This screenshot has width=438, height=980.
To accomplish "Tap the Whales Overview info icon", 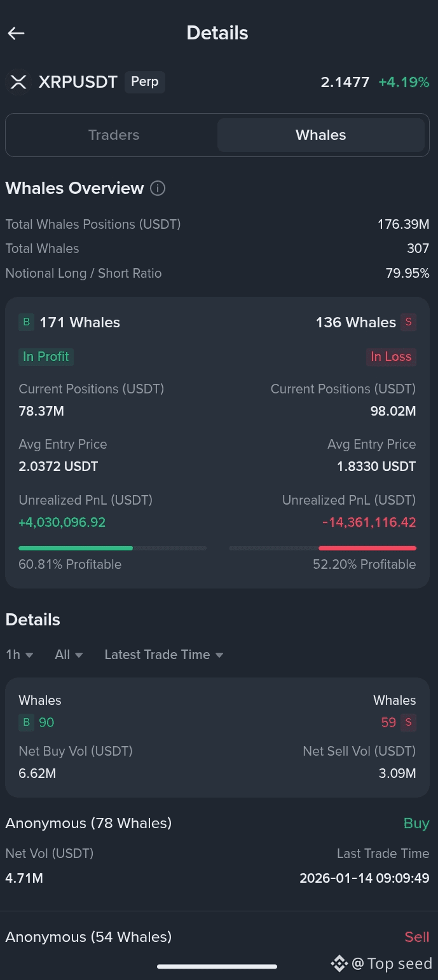I will tap(158, 188).
